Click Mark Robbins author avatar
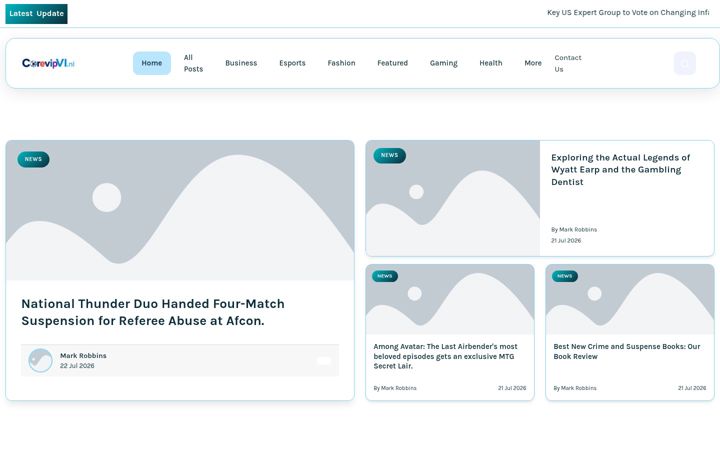The width and height of the screenshot is (720, 450). pyautogui.click(x=40, y=360)
